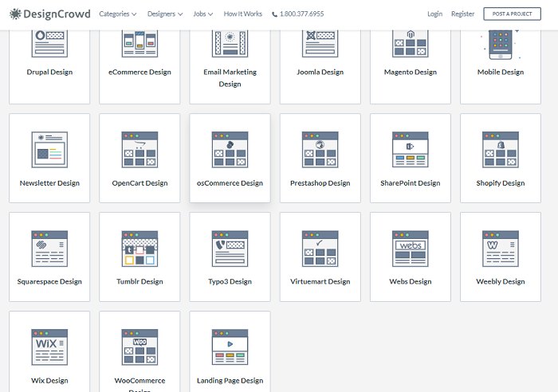Click the Mobile Design label
The width and height of the screenshot is (558, 392).
pyautogui.click(x=501, y=72)
